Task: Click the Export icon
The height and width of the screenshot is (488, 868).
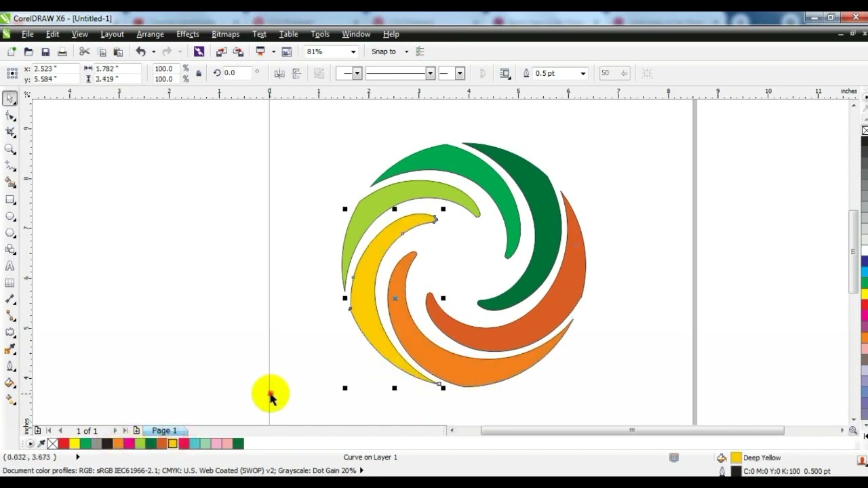Action: [x=238, y=52]
